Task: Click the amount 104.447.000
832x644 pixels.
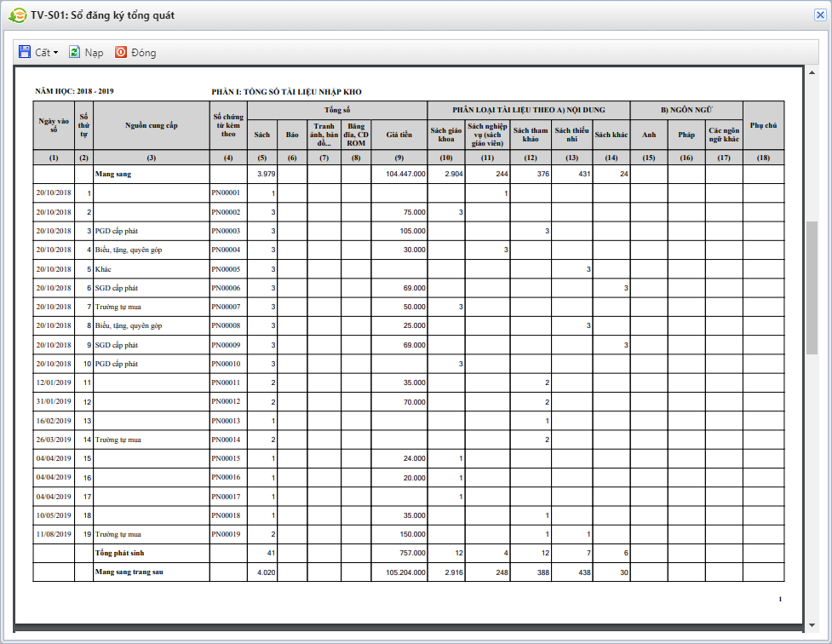Action: (x=405, y=174)
